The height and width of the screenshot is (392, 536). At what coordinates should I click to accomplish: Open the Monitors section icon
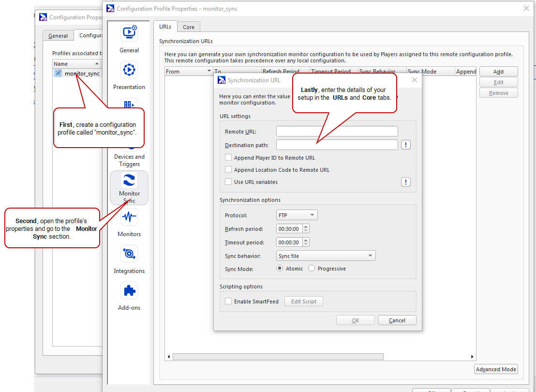(129, 217)
